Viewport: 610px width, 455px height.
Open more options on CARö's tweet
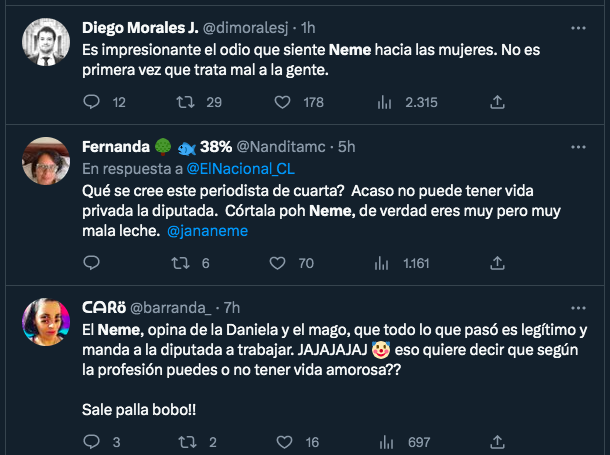click(578, 308)
